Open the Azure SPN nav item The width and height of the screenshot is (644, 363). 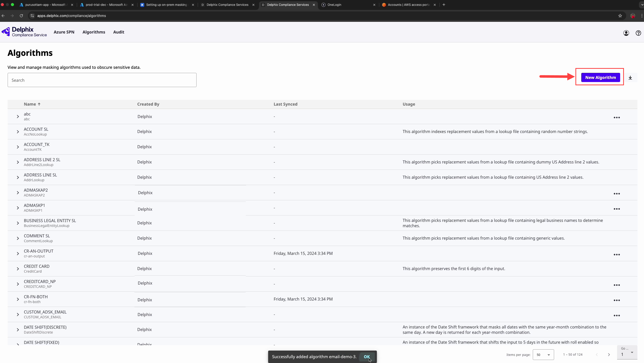[x=64, y=32]
